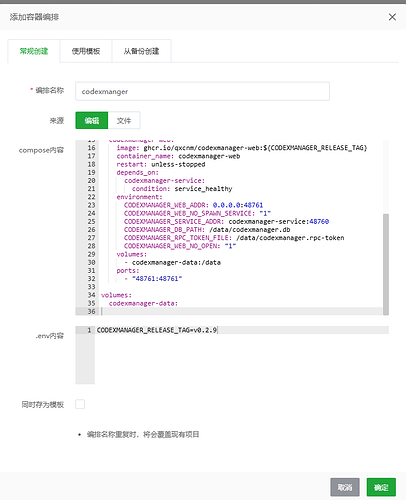406x500 pixels.
Task: Choose 文件 as the source
Action: click(124, 120)
